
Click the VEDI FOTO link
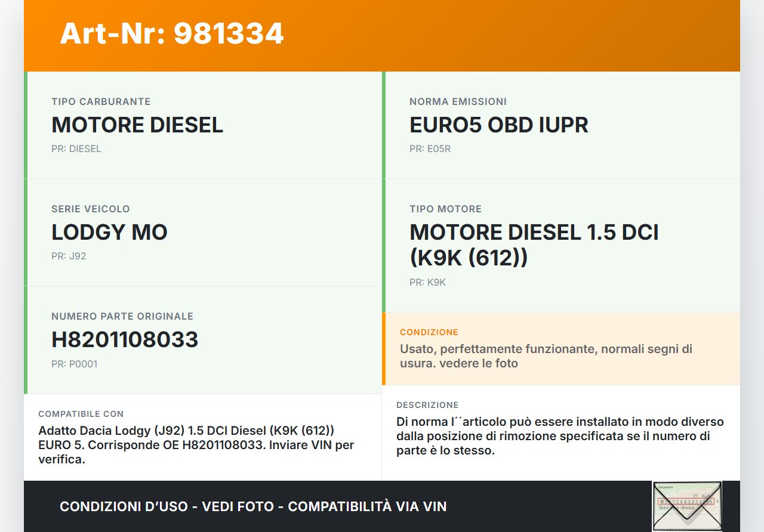(x=238, y=506)
